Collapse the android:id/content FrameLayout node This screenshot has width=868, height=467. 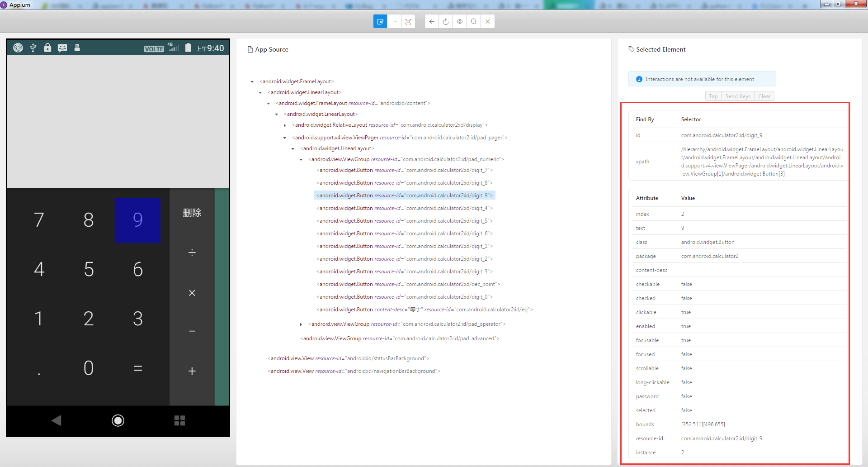[269, 104]
